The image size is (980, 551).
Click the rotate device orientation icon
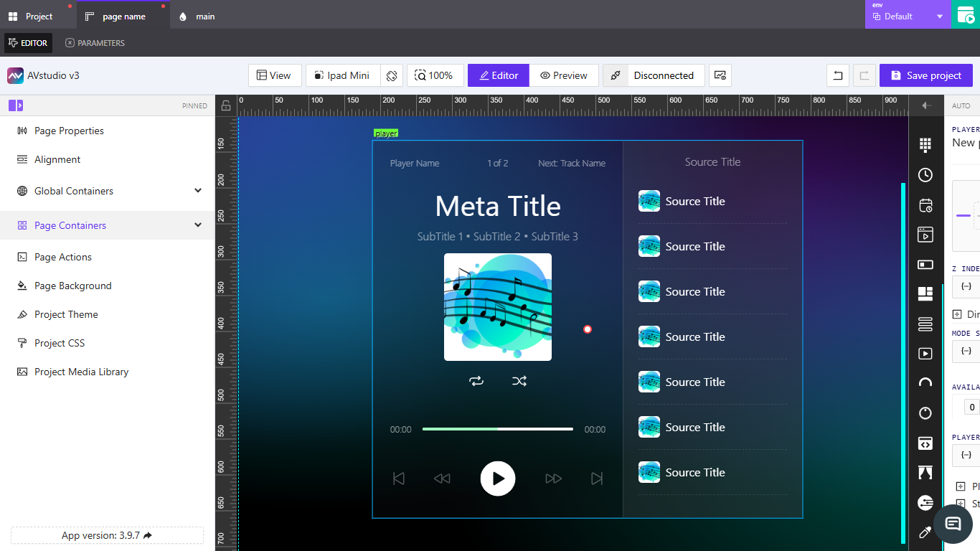click(x=391, y=75)
